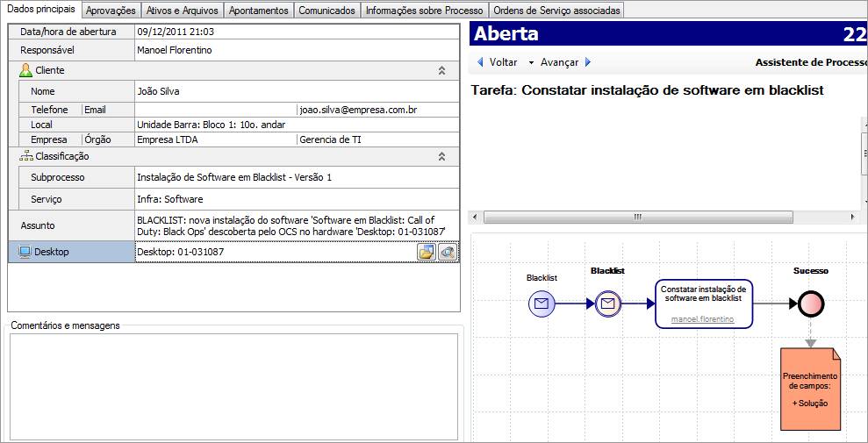Click the Classificação hierarchy icon
The image size is (868, 443).
click(25, 156)
